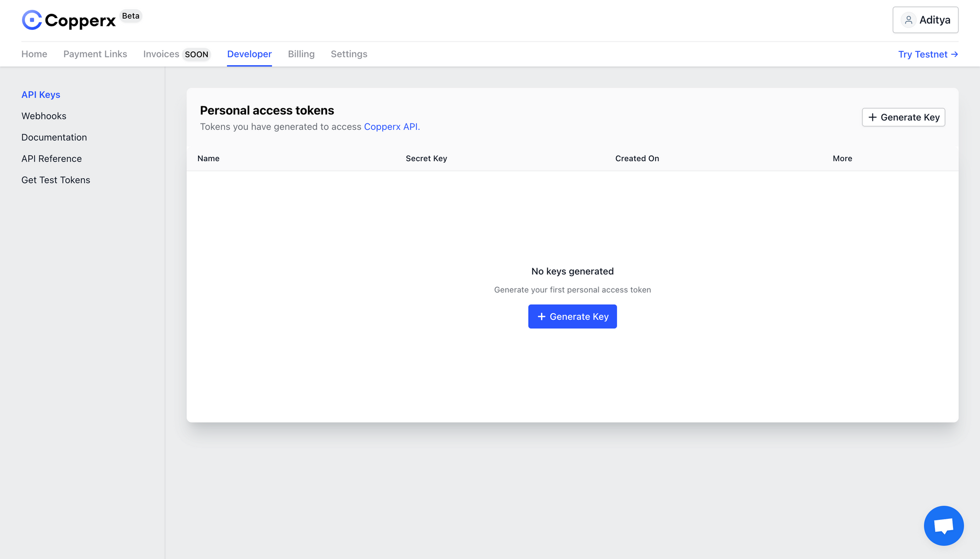Click the user avatar icon next to Aditya
Viewport: 980px width, 559px height.
click(x=908, y=20)
